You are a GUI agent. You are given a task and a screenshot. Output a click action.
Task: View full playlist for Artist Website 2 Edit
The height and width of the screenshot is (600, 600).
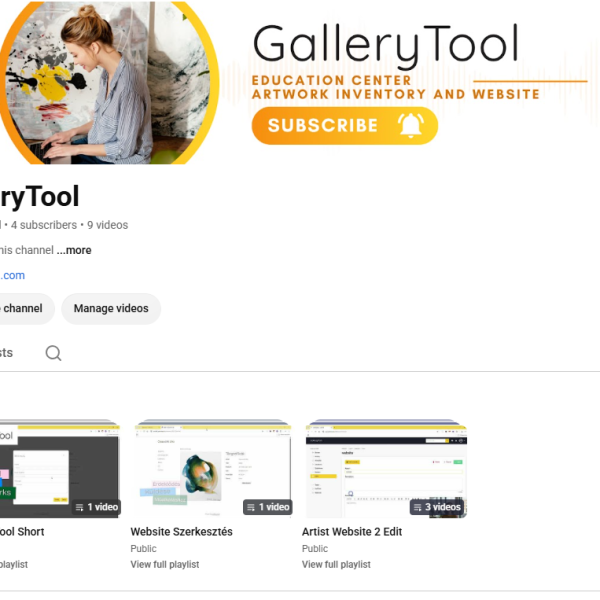[x=336, y=564]
